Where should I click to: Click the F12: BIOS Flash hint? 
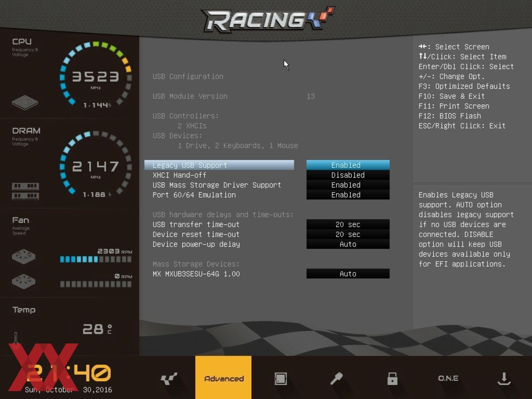point(450,116)
